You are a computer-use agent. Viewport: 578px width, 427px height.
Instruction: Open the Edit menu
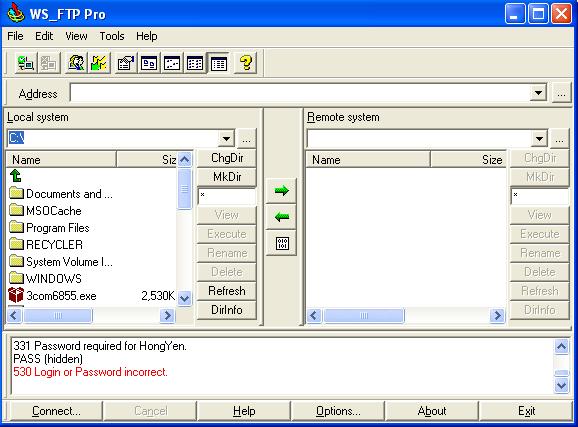pyautogui.click(x=44, y=36)
